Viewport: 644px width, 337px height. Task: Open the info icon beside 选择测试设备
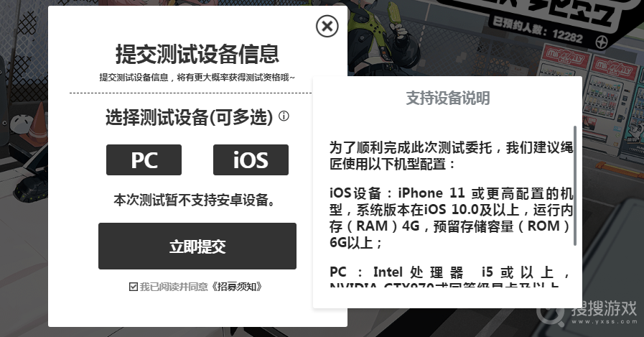coord(284,116)
